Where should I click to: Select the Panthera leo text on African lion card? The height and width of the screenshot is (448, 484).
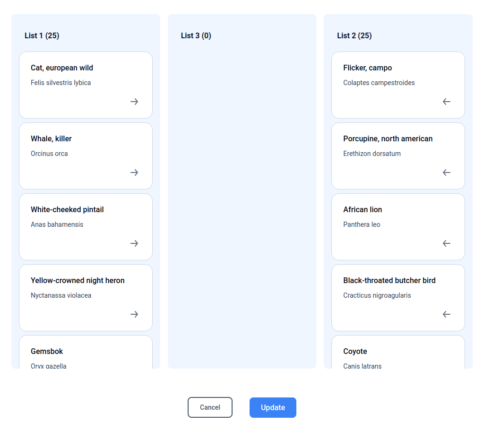pyautogui.click(x=362, y=224)
